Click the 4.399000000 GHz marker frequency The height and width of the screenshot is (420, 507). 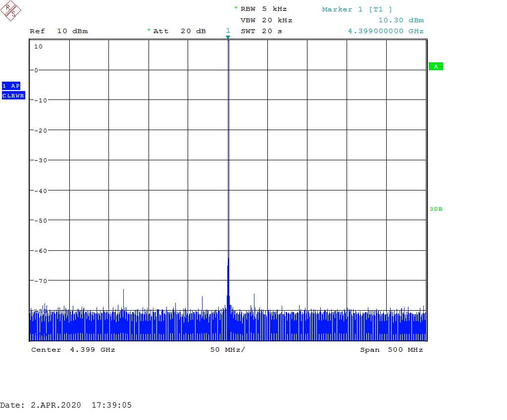(x=386, y=31)
